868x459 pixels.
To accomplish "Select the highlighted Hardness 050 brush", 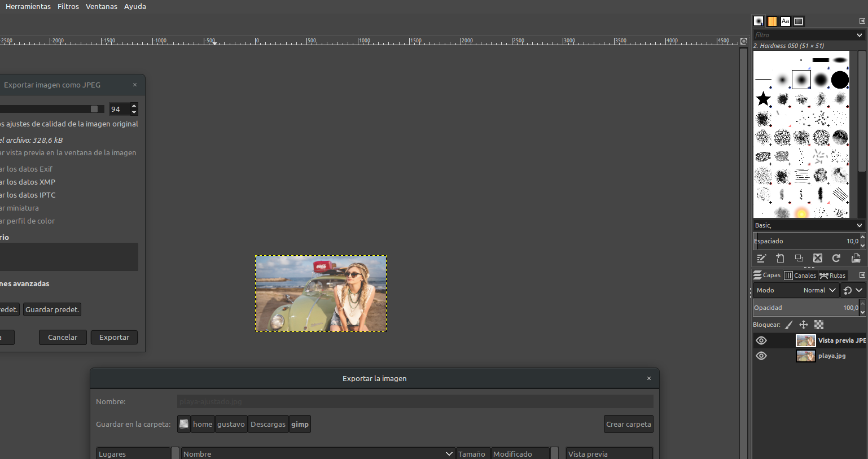I will 801,80.
